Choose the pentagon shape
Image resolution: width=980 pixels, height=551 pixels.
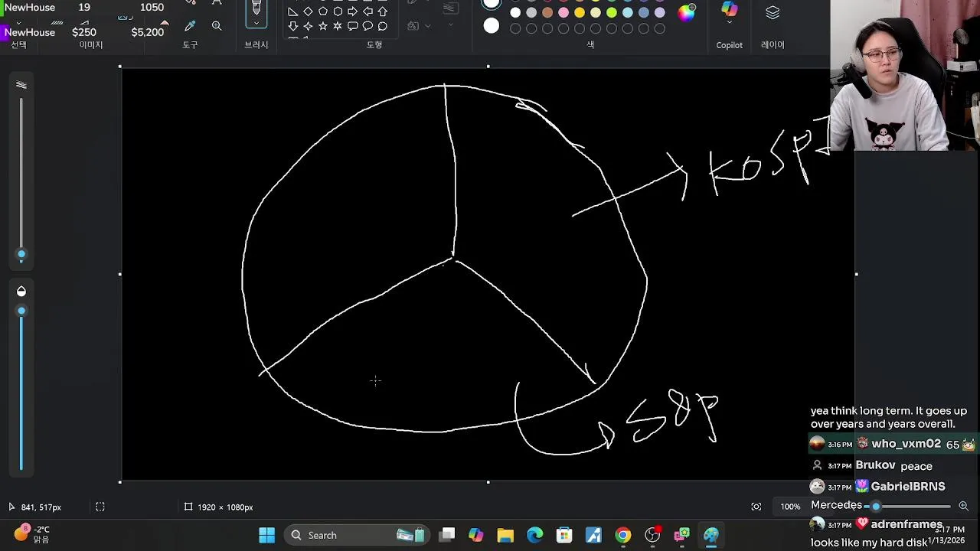pos(323,11)
